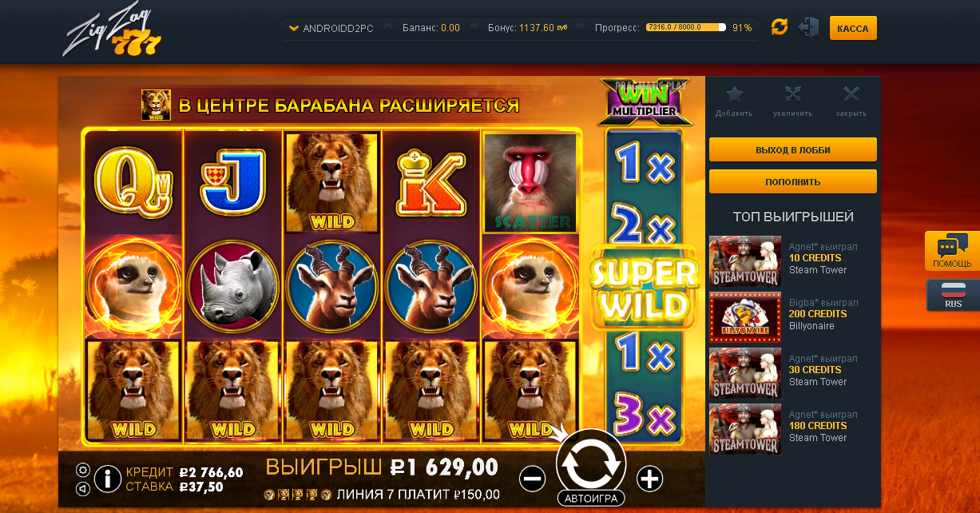This screenshot has width=980, height=513.
Task: Open the Billyonaire game thumbnail
Action: pyautogui.click(x=745, y=316)
